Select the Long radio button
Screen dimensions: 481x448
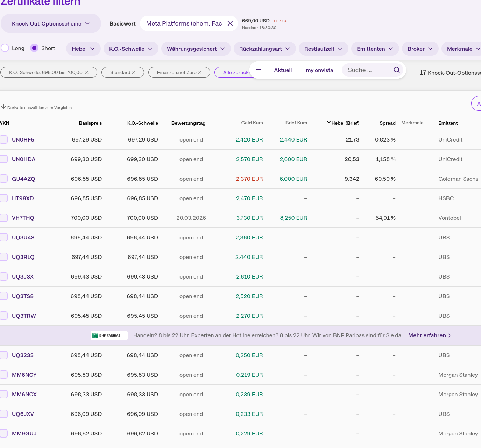click(x=5, y=48)
